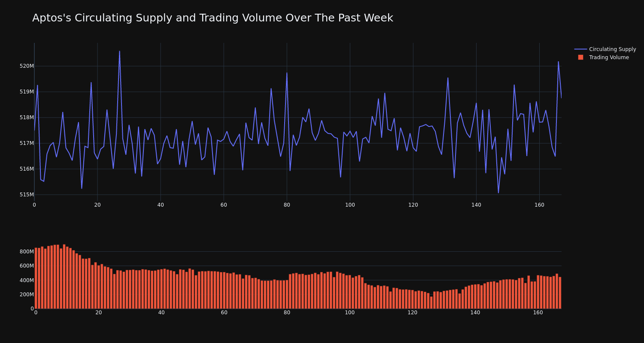Viewport: 644px width, 343px height.
Task: Click the 517M y-axis label
Action: (x=27, y=143)
